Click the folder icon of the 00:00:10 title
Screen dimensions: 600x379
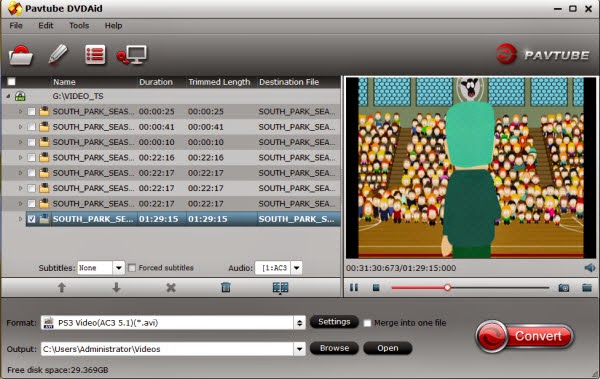coord(44,142)
